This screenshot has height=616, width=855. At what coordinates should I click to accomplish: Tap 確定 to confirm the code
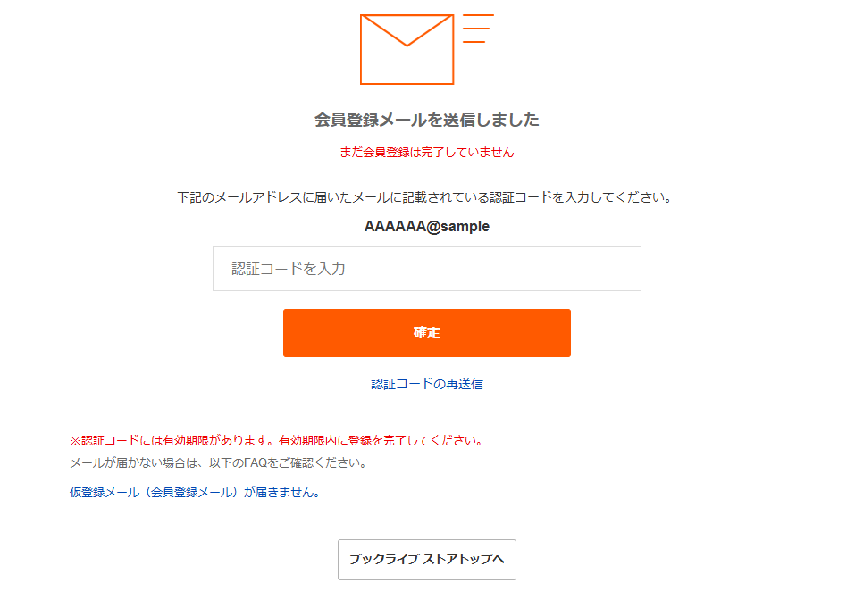click(426, 332)
